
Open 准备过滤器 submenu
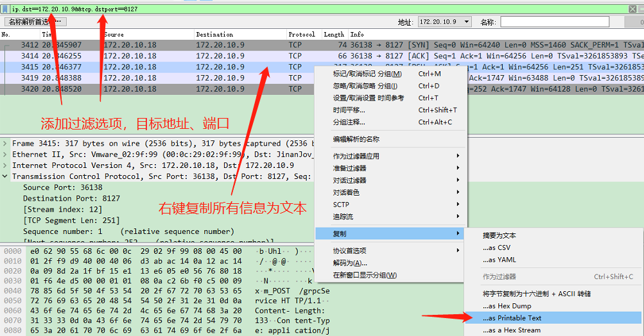[x=390, y=168]
